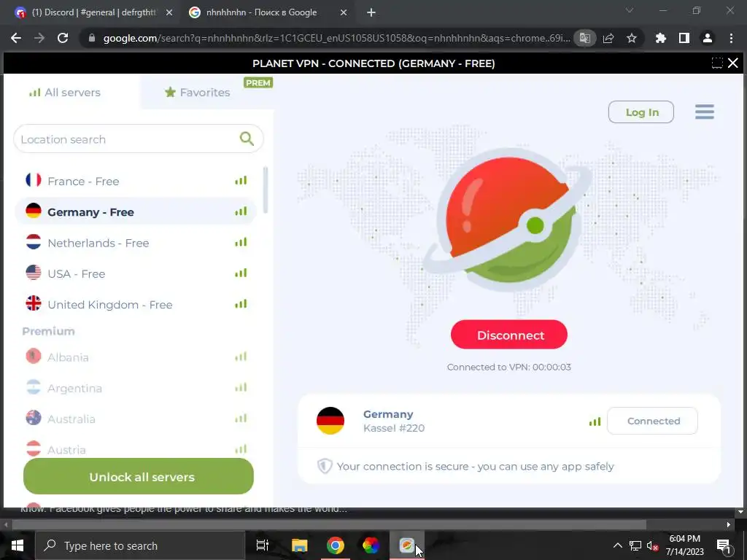
Task: Click the shield icon beside secure message
Action: tap(325, 466)
